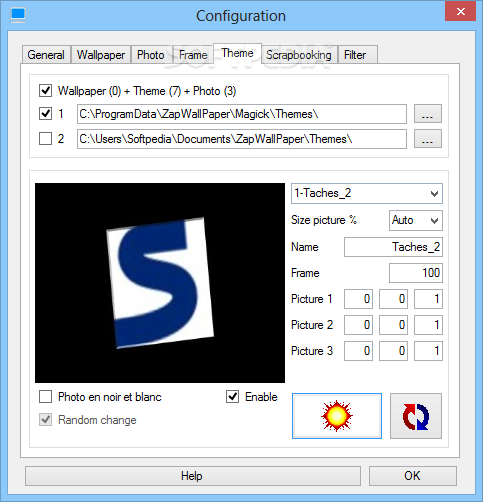Click Picture 2 second value field
483x502 pixels.
pos(393,325)
